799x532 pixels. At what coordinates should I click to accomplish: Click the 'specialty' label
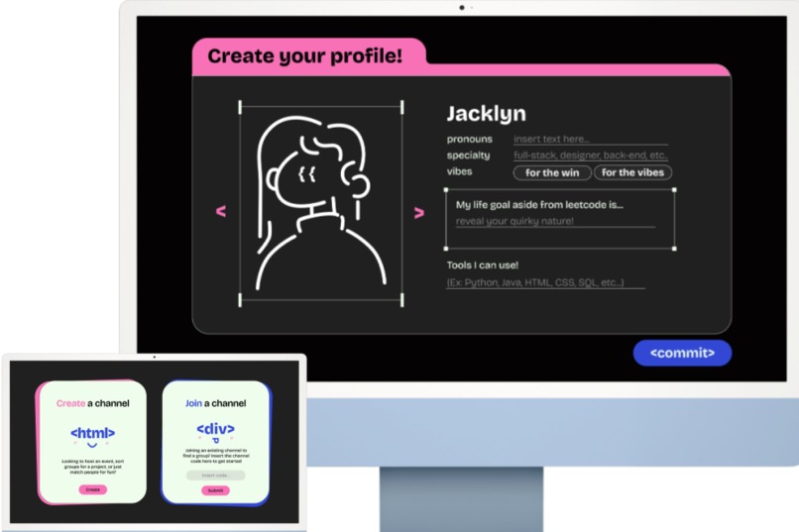(468, 156)
